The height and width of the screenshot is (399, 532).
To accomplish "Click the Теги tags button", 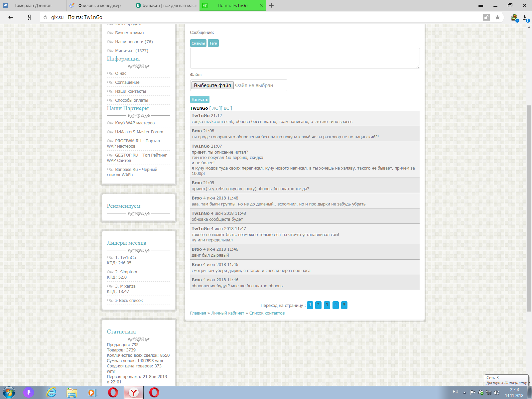I will (213, 43).
